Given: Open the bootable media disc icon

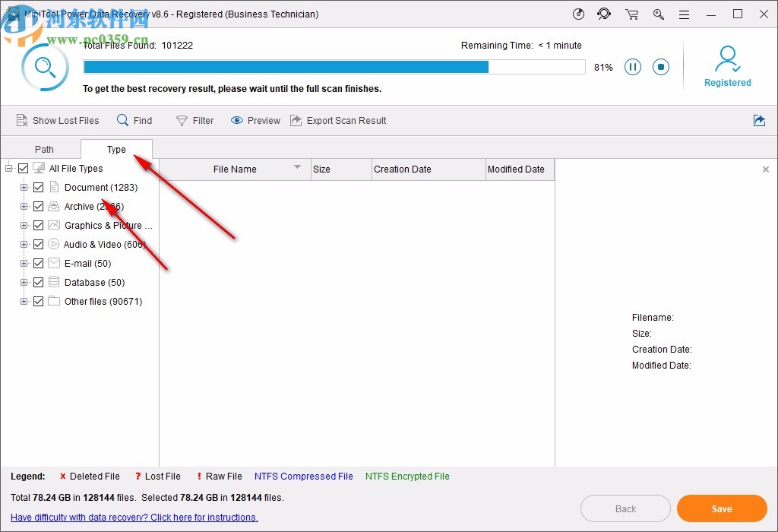Looking at the screenshot, I should point(578,14).
